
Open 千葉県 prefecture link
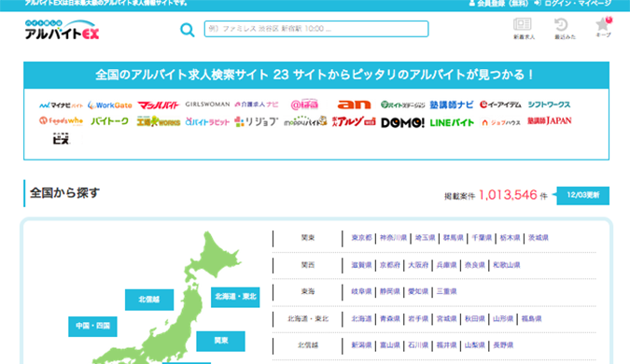[482, 238]
